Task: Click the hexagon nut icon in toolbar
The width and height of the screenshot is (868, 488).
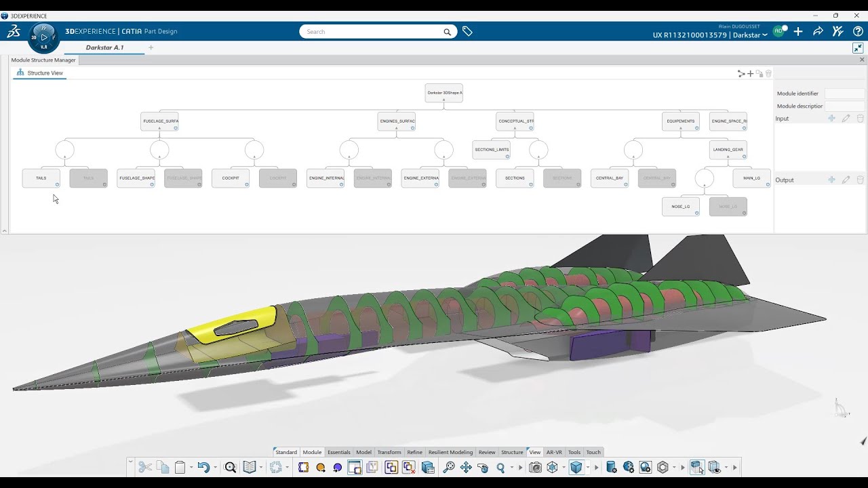Action: click(663, 467)
